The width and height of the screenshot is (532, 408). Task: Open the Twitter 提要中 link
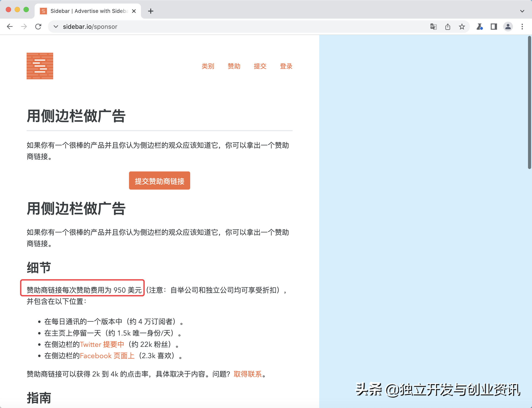(x=102, y=344)
